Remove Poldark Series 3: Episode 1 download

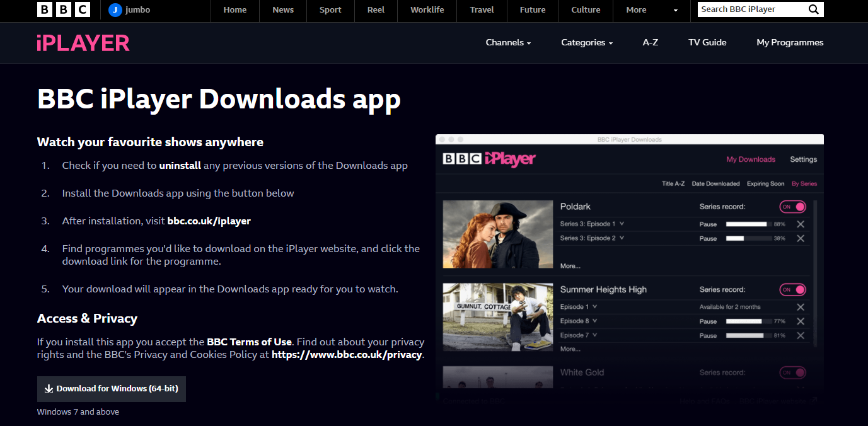click(x=801, y=224)
